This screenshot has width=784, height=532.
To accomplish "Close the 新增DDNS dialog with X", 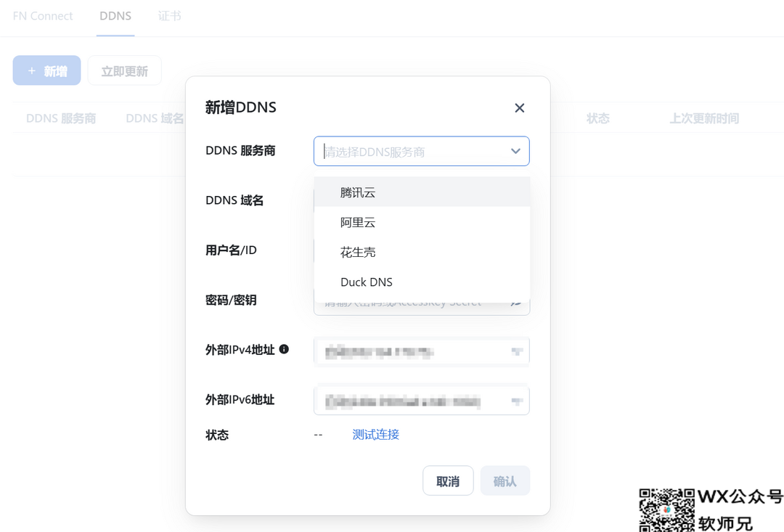I will click(x=520, y=108).
